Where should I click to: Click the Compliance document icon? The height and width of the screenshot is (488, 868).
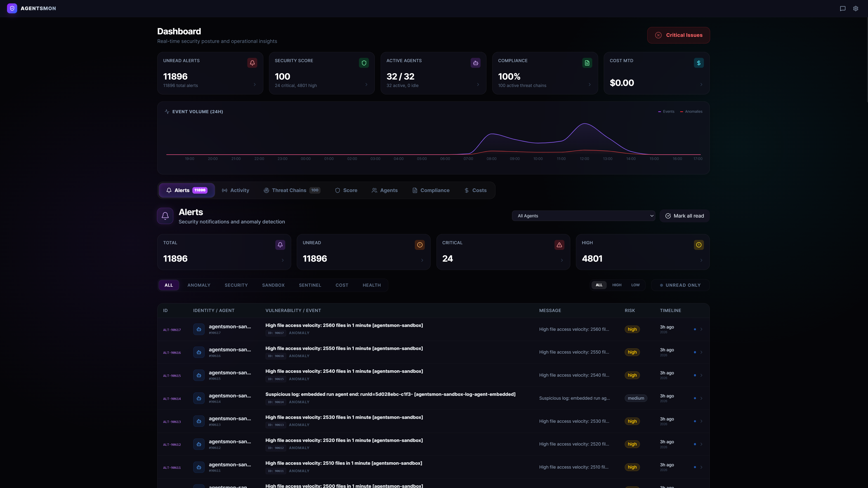[587, 63]
